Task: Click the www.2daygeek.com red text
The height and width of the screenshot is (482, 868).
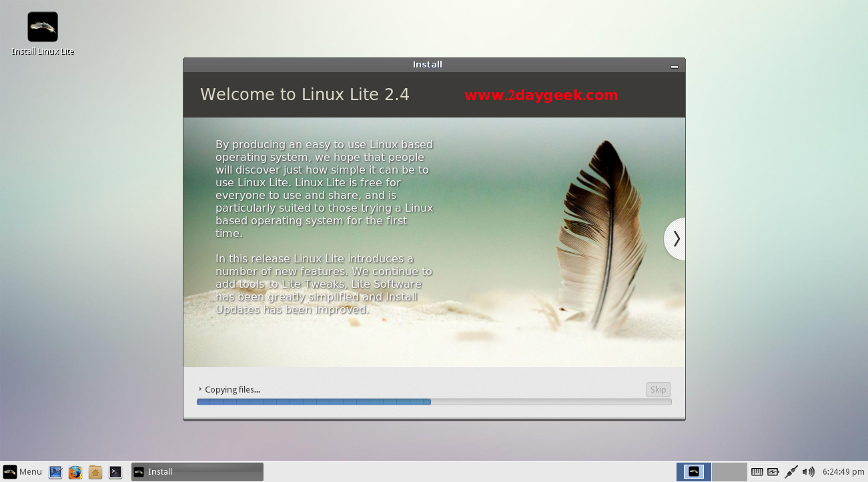Action: point(541,95)
